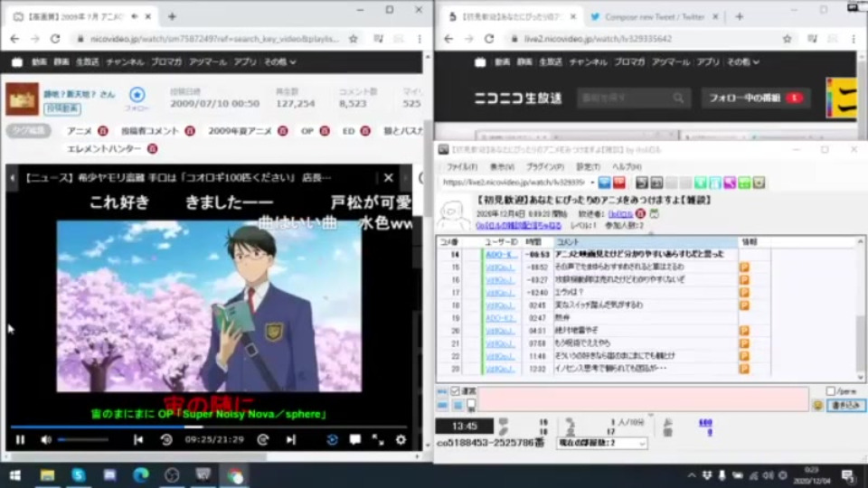The width and height of the screenshot is (868, 488).
Task: Open 生放送 in left Niconico nav bar
Action: (87, 62)
